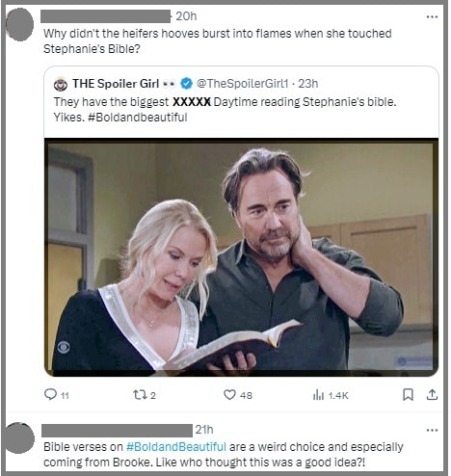The image size is (451, 476).
Task: Open the 23h timestamp in the quoted tweet
Action: point(308,84)
